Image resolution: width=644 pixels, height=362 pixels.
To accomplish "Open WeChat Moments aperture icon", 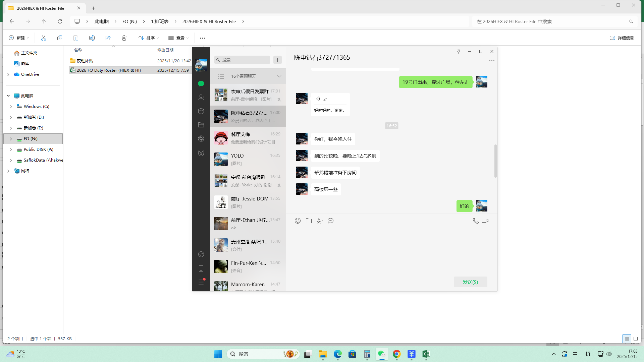I will 201,138.
